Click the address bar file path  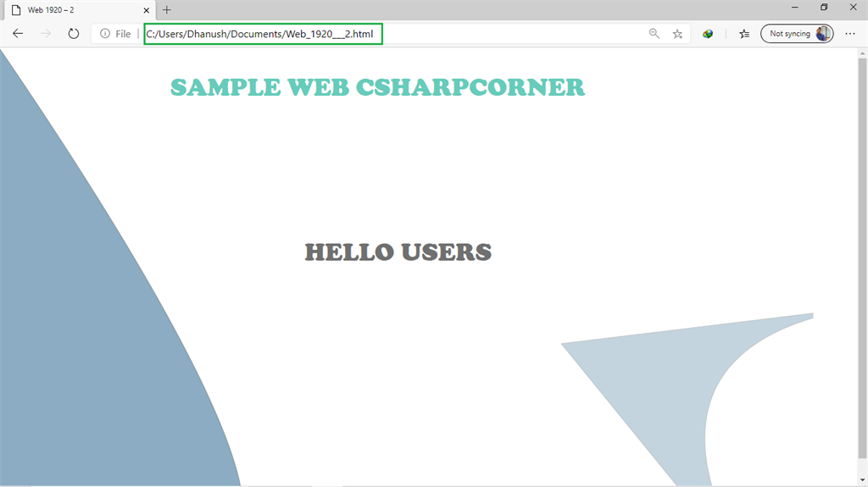(259, 34)
